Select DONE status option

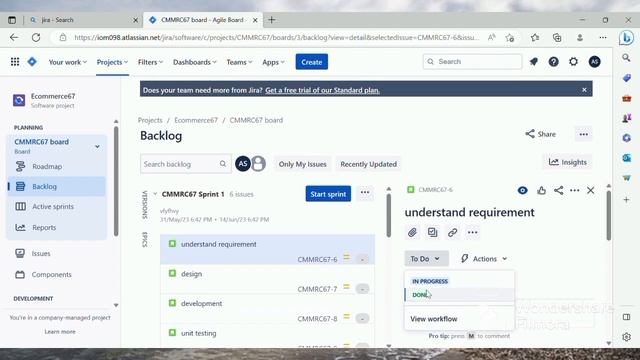459,295
